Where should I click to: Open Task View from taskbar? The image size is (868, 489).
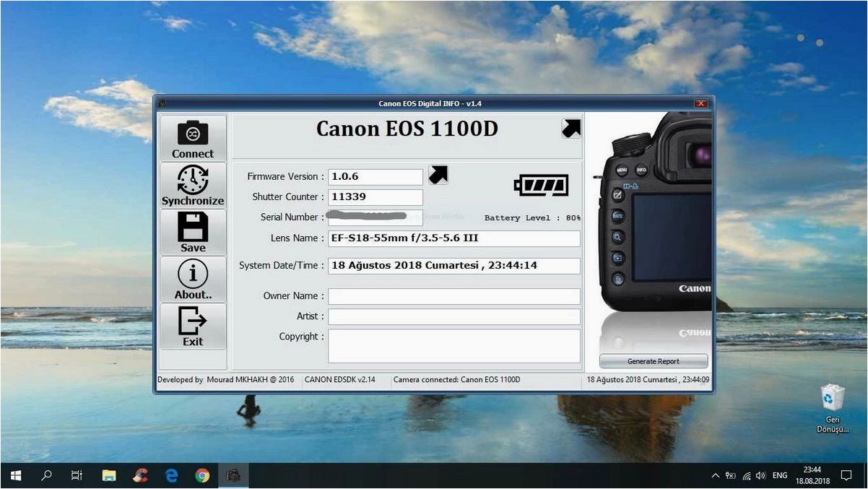coord(77,475)
